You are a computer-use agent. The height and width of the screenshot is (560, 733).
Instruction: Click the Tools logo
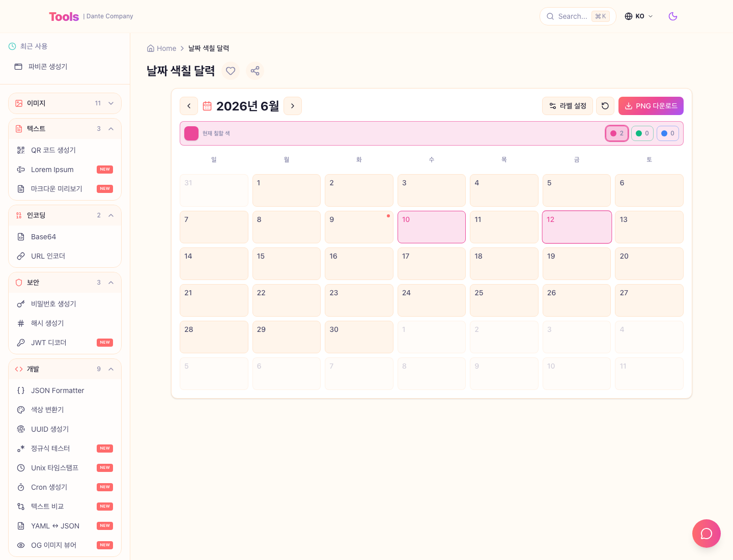point(64,16)
